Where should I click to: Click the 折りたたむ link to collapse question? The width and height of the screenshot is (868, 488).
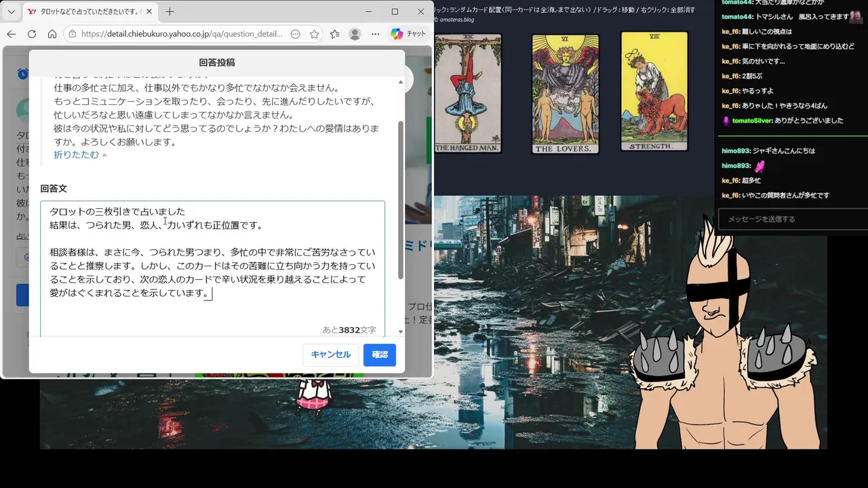coord(77,155)
